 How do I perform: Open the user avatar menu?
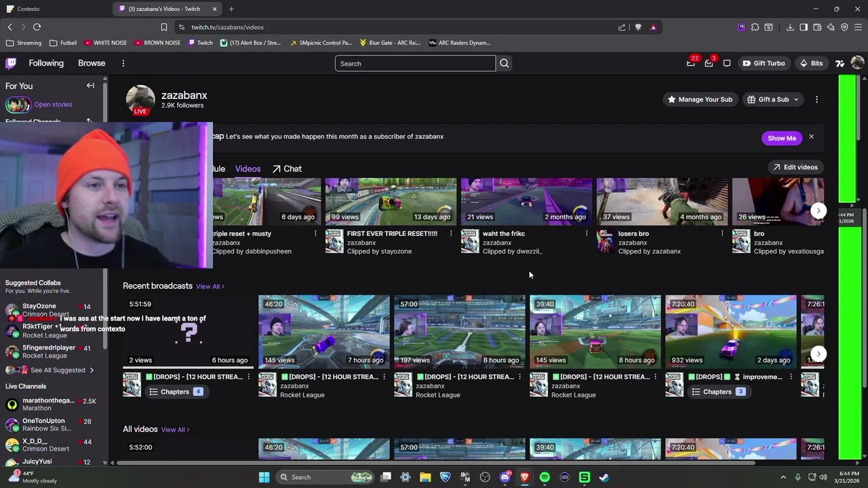[857, 63]
